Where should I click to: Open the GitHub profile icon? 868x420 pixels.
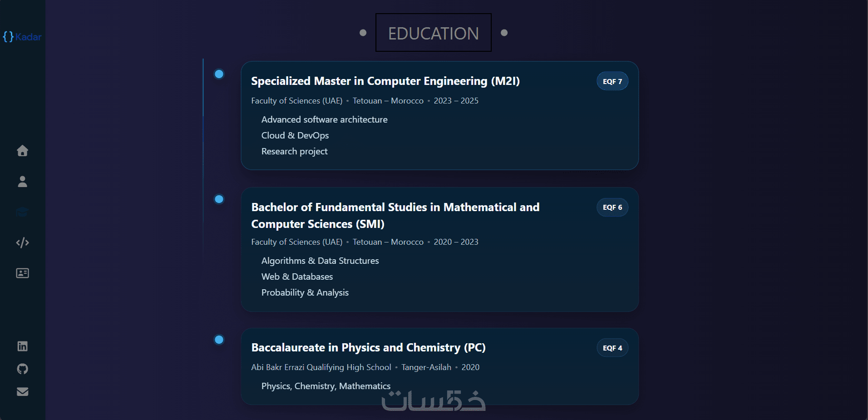click(22, 369)
